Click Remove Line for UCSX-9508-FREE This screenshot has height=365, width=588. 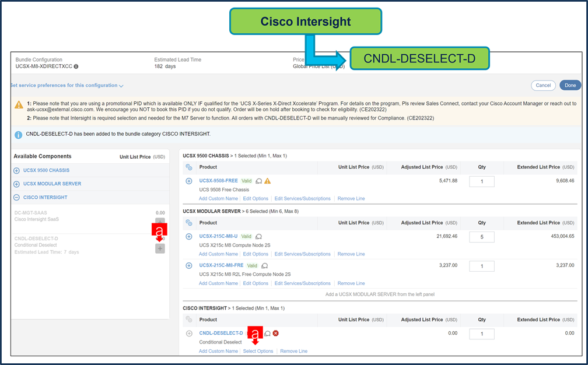(351, 199)
